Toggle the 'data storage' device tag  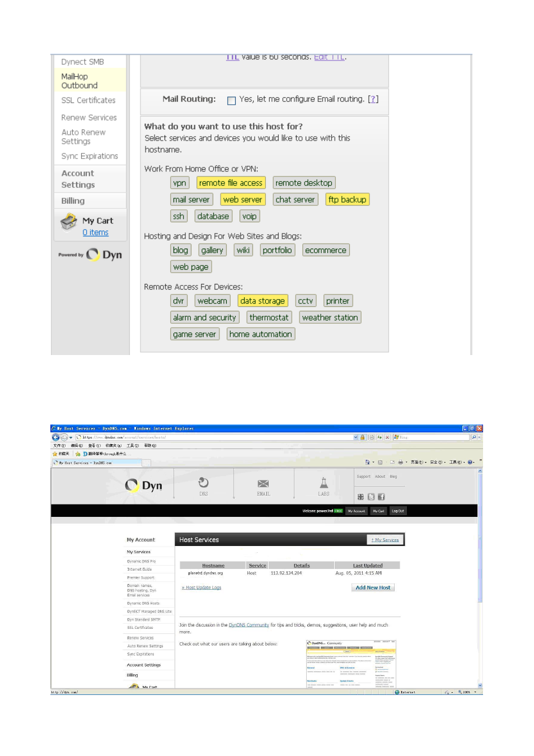click(x=263, y=301)
